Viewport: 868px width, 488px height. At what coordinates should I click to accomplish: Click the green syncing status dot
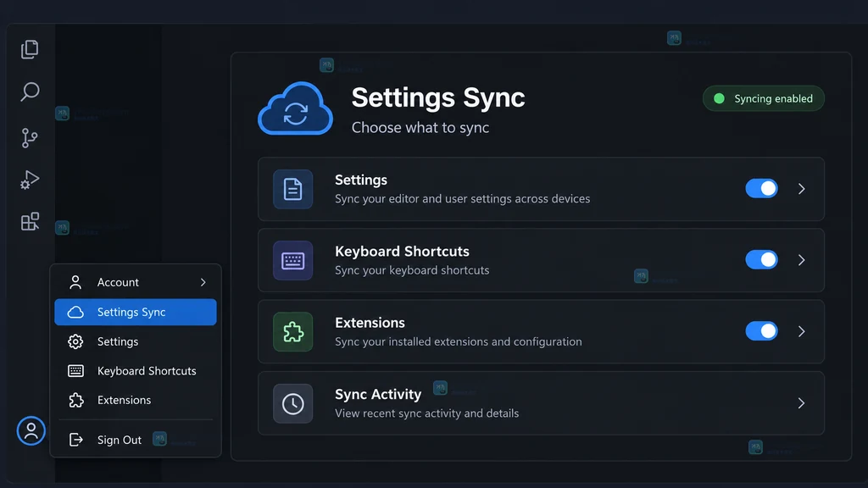point(719,98)
